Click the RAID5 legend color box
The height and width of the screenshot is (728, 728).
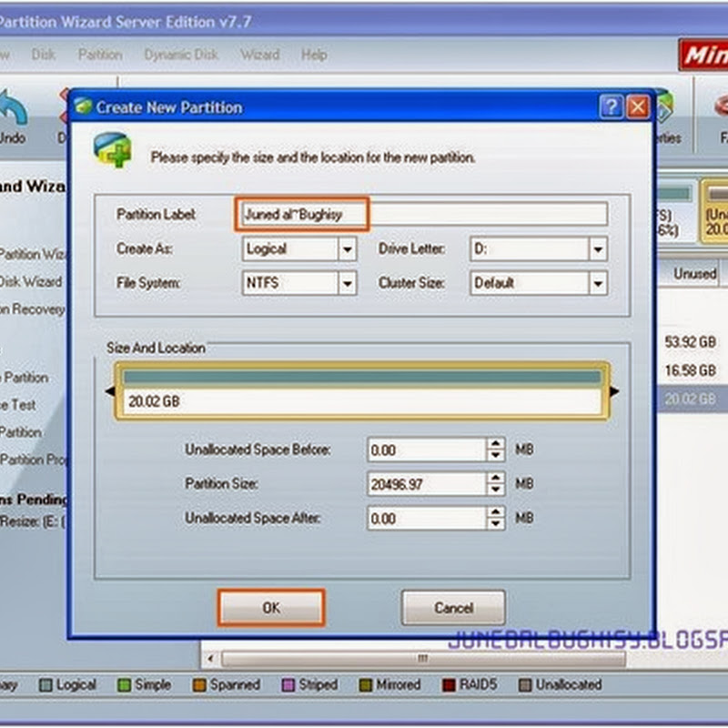click(449, 685)
